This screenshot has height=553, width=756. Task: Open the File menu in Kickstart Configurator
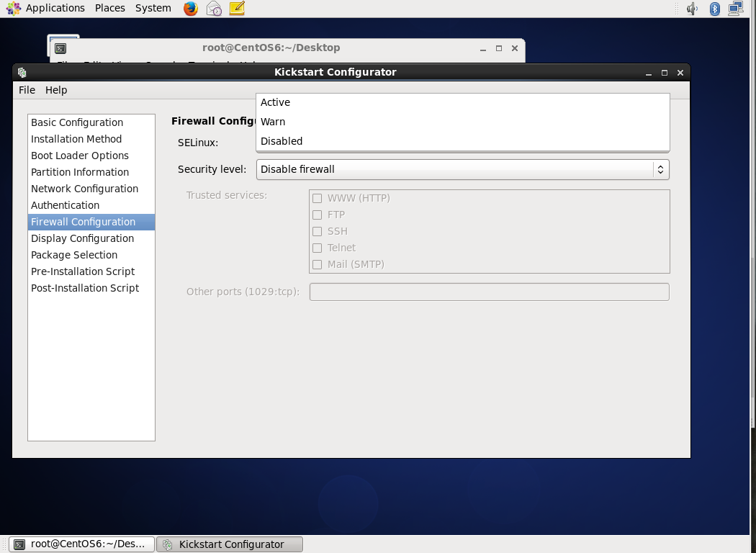click(27, 90)
